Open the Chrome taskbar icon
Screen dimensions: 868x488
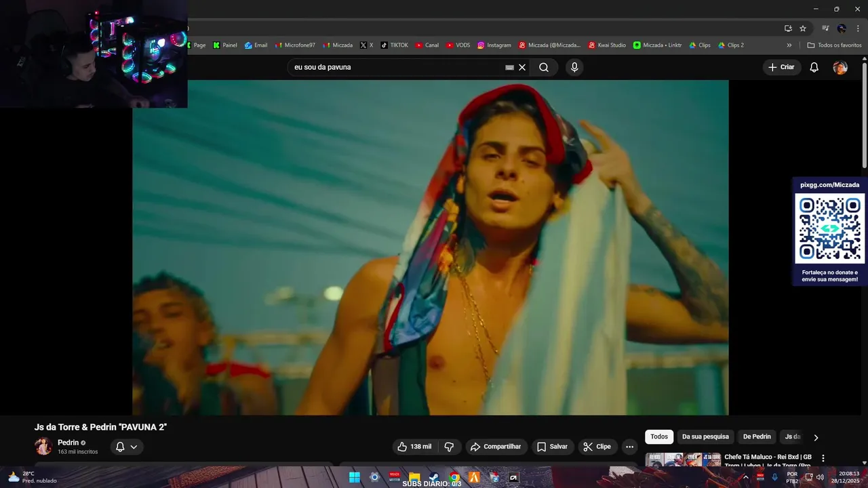point(454,477)
